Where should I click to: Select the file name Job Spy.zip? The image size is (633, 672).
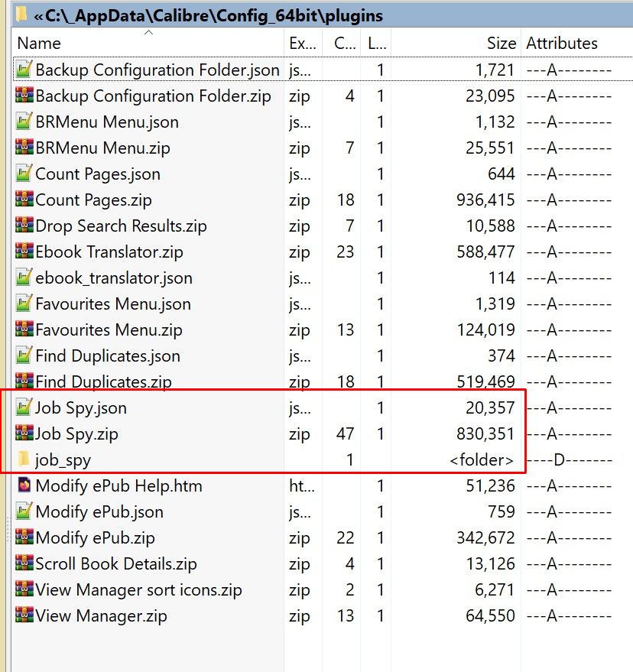tap(76, 434)
